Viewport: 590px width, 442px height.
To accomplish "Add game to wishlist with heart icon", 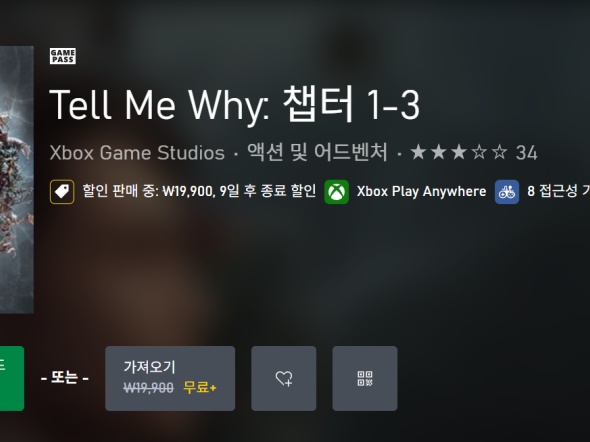I will (284, 378).
